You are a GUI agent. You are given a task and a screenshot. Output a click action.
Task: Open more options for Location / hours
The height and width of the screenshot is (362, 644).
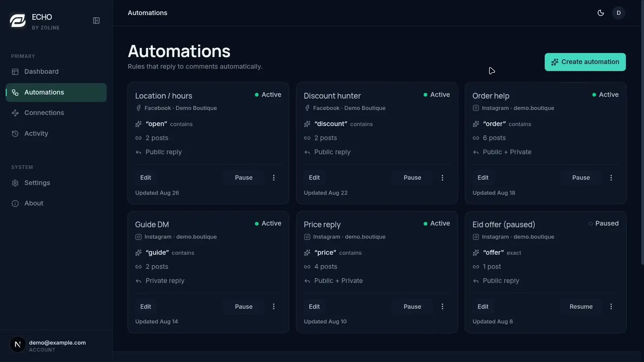pyautogui.click(x=274, y=178)
